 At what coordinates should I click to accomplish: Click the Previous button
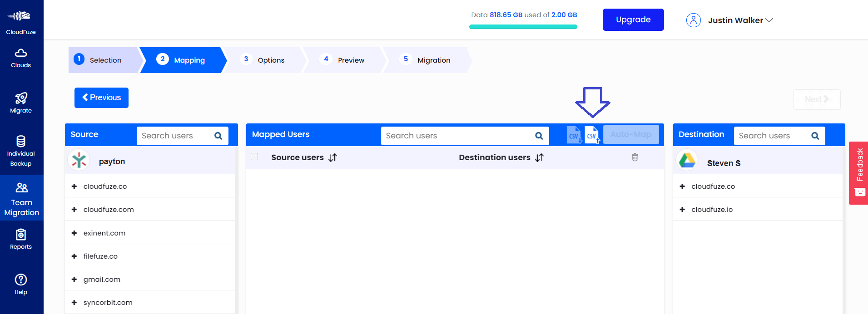coord(101,98)
